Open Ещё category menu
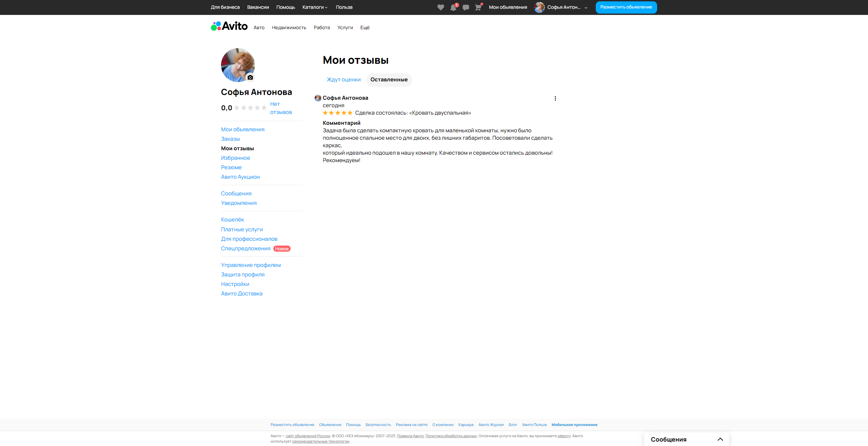This screenshot has width=868, height=446. click(x=365, y=27)
